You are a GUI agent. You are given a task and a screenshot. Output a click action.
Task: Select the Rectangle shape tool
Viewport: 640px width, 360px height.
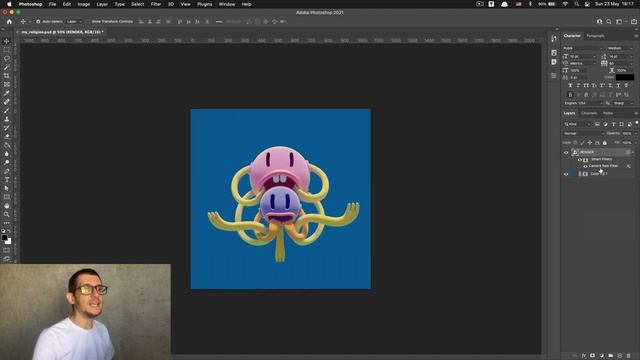coord(7,197)
